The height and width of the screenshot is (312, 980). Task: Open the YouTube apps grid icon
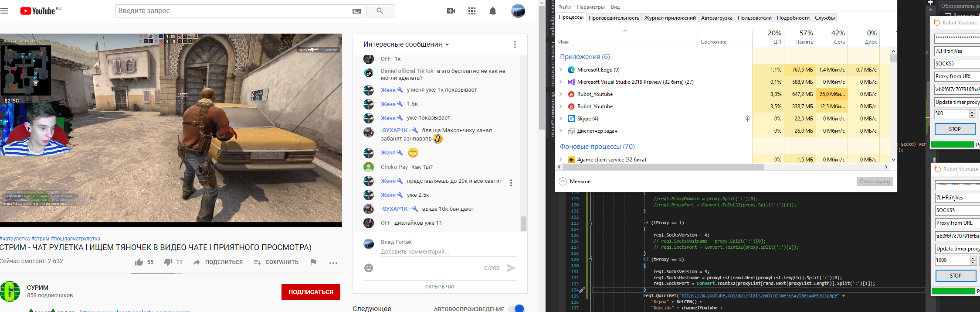click(472, 11)
